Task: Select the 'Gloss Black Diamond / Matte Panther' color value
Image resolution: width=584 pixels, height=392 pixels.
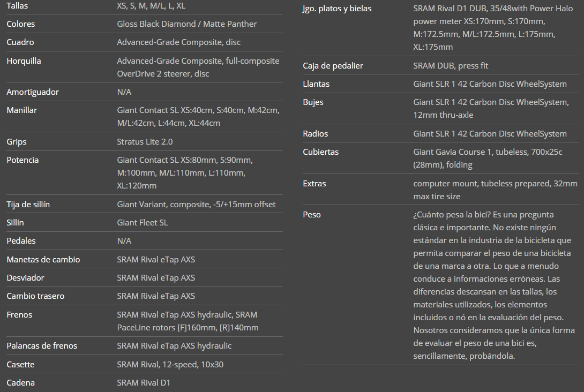Action: pos(186,24)
